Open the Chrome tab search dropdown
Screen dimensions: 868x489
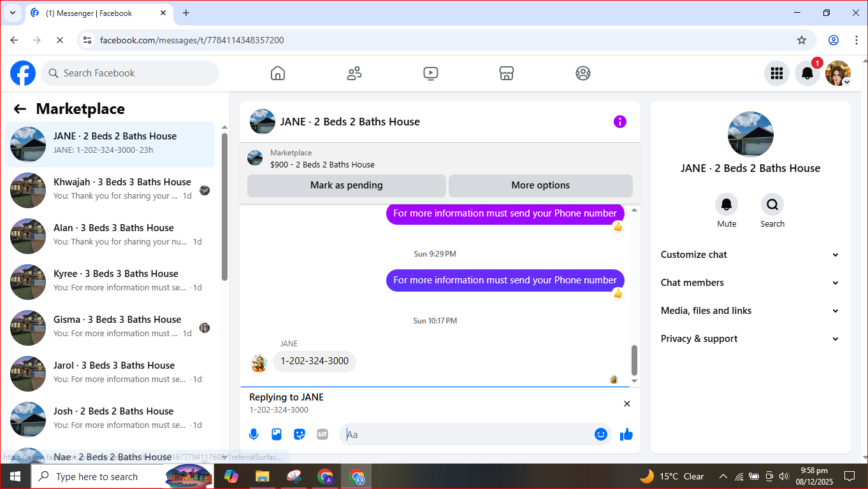pyautogui.click(x=12, y=13)
